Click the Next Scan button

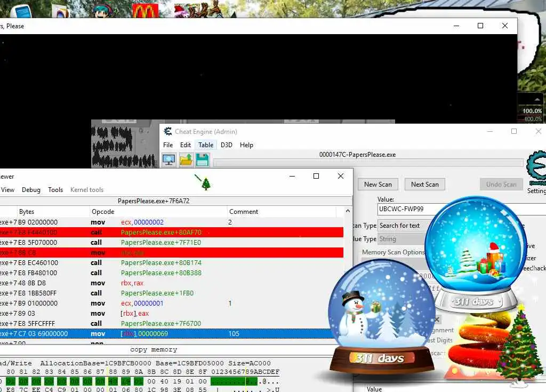(x=425, y=185)
